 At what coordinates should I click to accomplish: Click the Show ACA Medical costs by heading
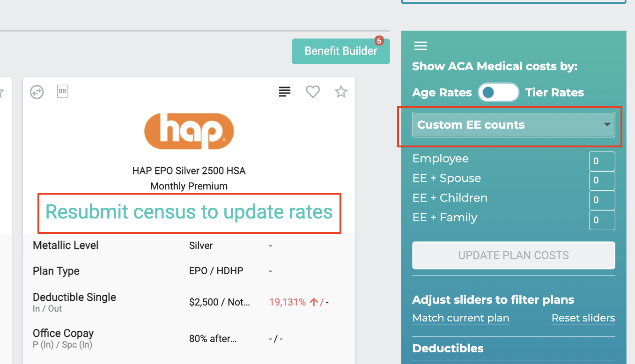point(495,66)
